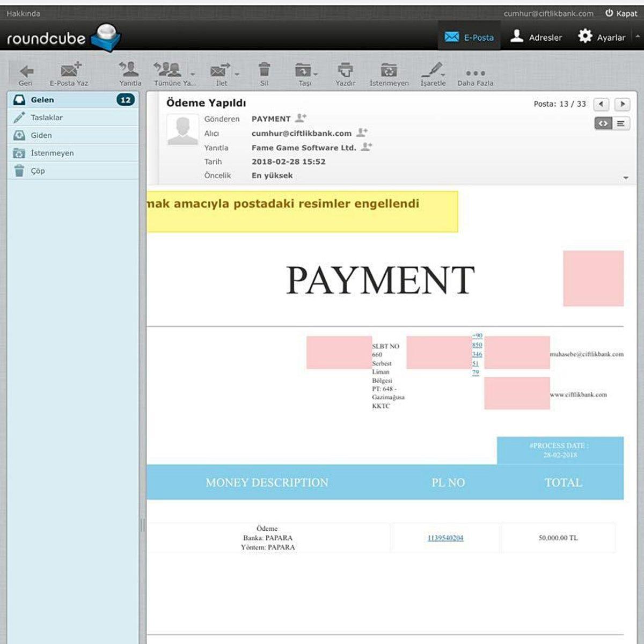Viewport: 644px width, 644px height.
Task: Log out with Kapat button
Action: pos(621,13)
